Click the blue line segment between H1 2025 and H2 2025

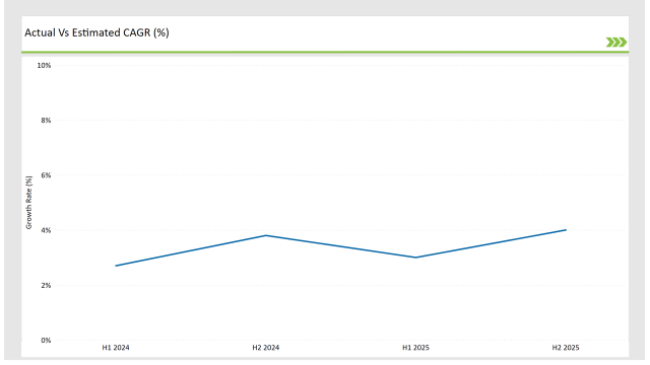click(x=491, y=243)
